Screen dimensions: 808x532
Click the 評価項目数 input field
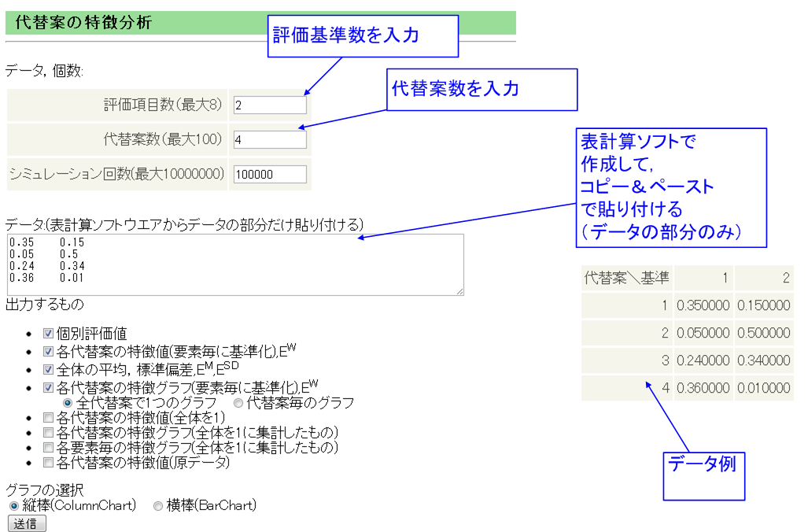pyautogui.click(x=269, y=105)
